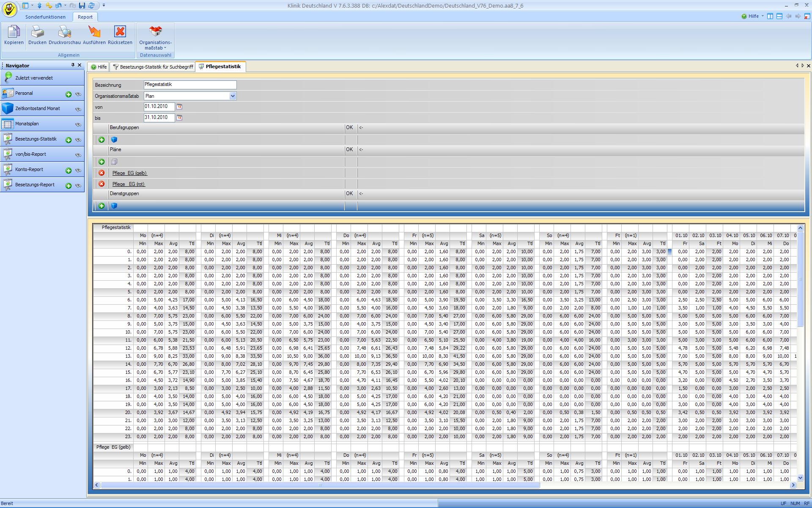812x508 pixels.
Task: Click the horizontal scrollbar of statistics table
Action: point(320,485)
